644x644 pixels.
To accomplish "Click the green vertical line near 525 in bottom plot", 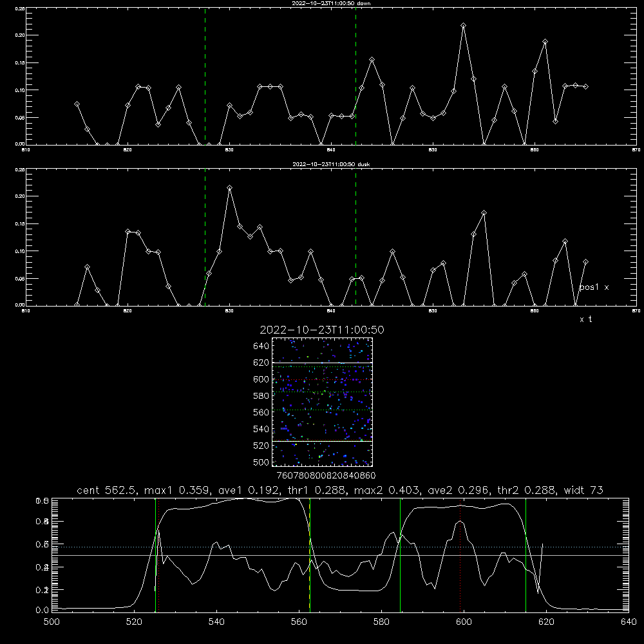I will (155, 554).
